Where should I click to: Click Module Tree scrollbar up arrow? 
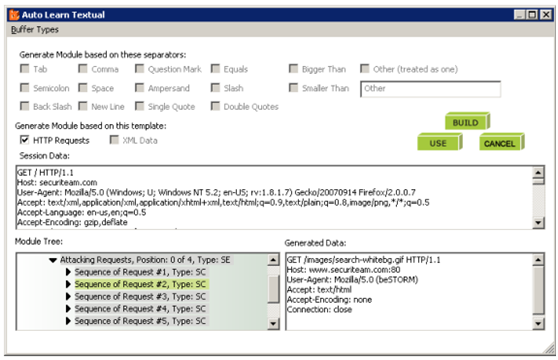[273, 260]
